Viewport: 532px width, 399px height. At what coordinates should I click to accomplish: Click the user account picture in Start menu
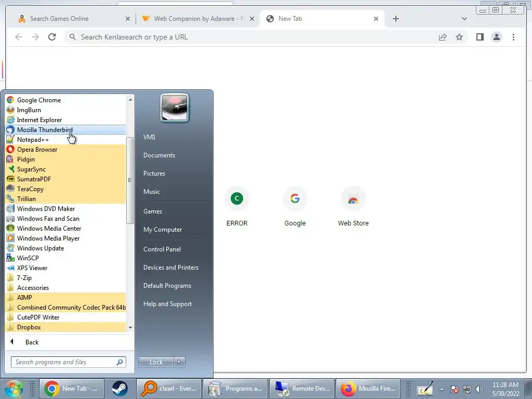point(175,108)
